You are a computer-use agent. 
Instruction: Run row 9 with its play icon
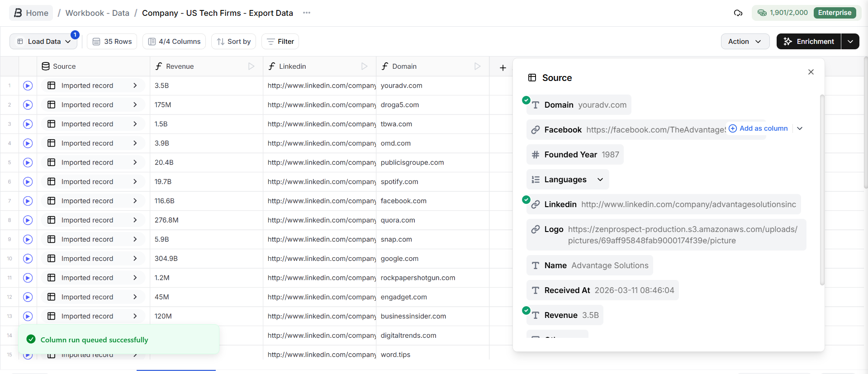pos(28,239)
